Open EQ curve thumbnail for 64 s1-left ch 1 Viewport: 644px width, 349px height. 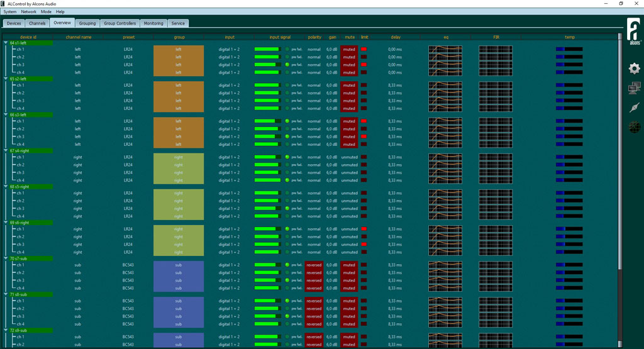[x=445, y=49]
